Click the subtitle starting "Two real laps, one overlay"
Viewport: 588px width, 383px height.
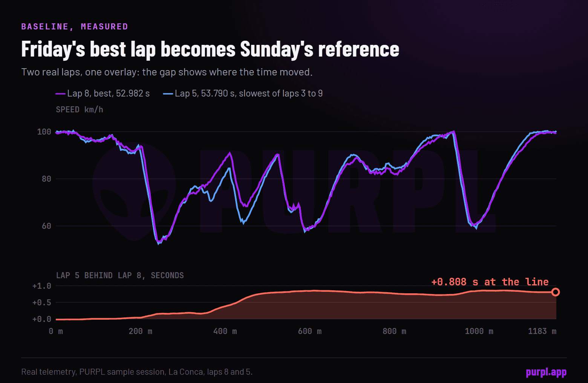(167, 72)
